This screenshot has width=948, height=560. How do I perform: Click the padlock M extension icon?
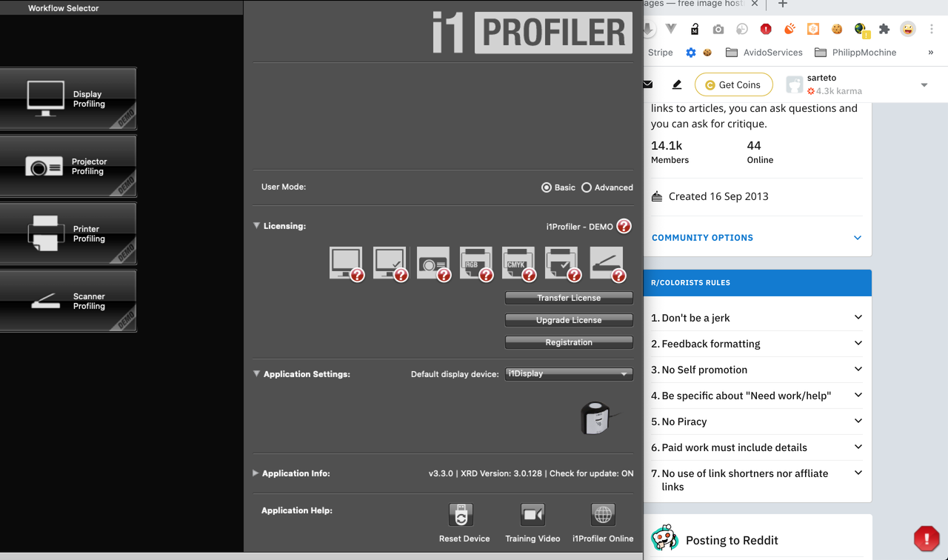[694, 29]
